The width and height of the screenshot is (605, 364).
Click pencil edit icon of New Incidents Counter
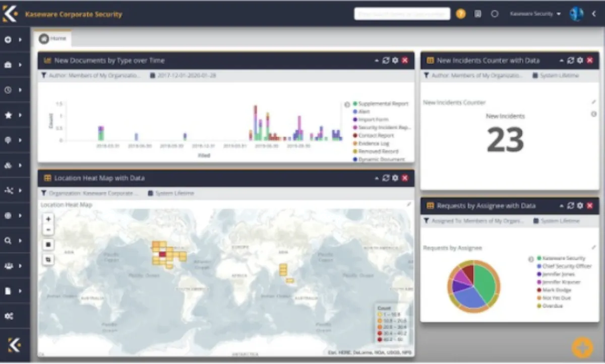(593, 102)
